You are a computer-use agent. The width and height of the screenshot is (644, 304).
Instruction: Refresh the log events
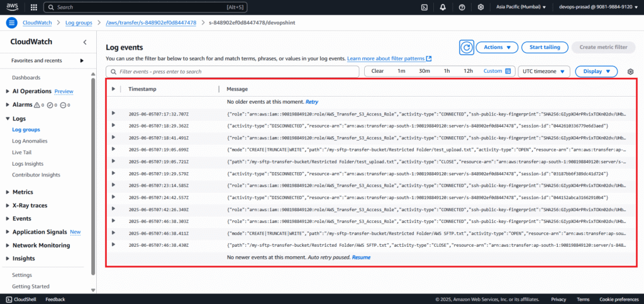[466, 48]
